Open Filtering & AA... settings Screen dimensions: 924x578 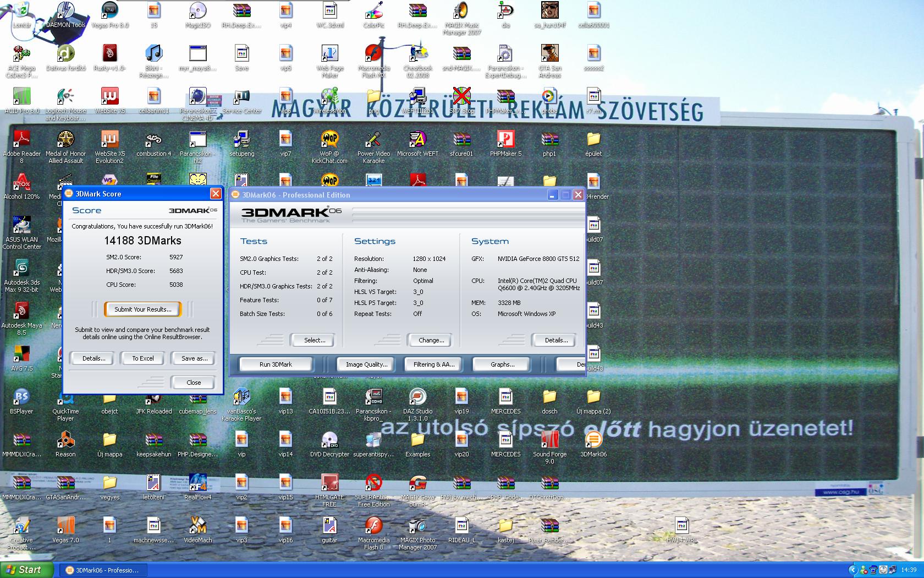[433, 364]
